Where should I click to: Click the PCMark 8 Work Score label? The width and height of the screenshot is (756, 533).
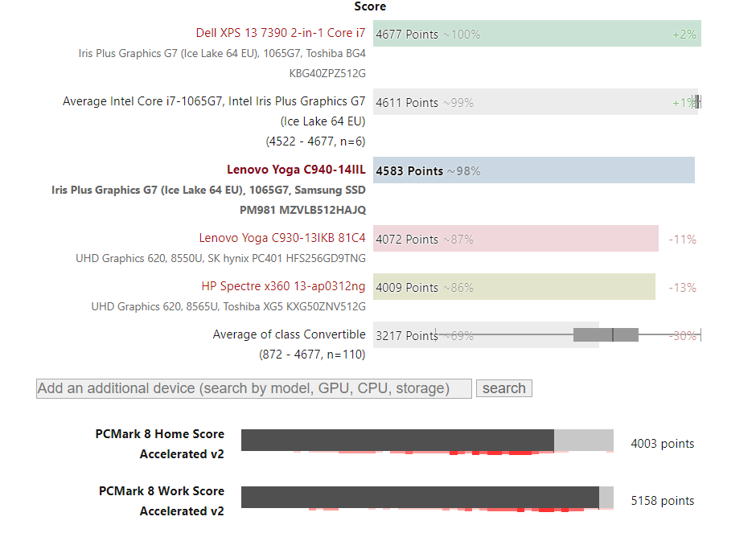[x=162, y=501]
